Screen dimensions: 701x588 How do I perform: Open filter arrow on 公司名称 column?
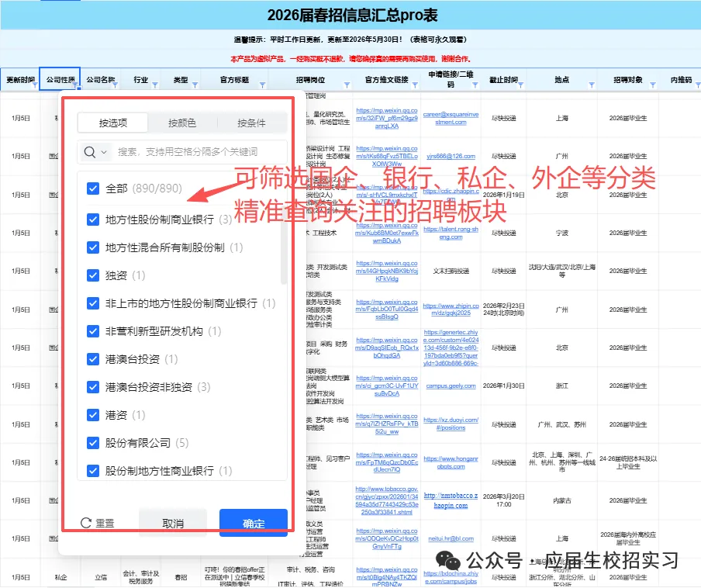click(115, 85)
